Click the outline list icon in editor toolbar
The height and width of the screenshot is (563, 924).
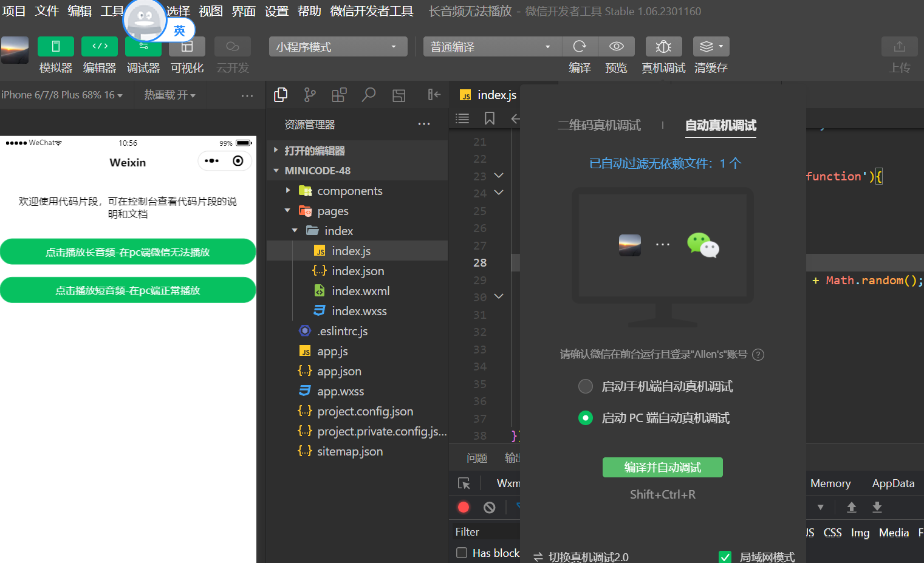coord(462,118)
